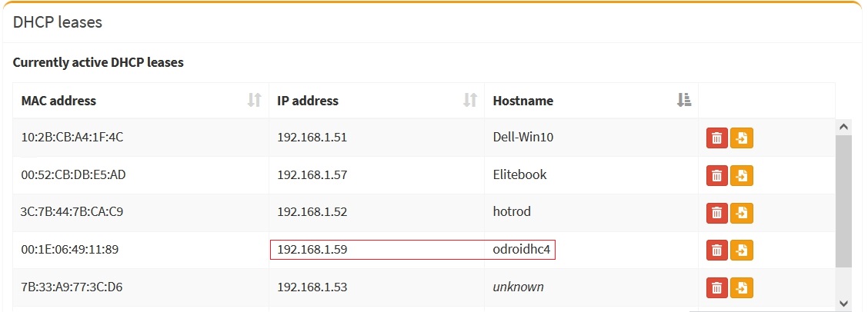Click the scrollbar down arrow

point(843,304)
